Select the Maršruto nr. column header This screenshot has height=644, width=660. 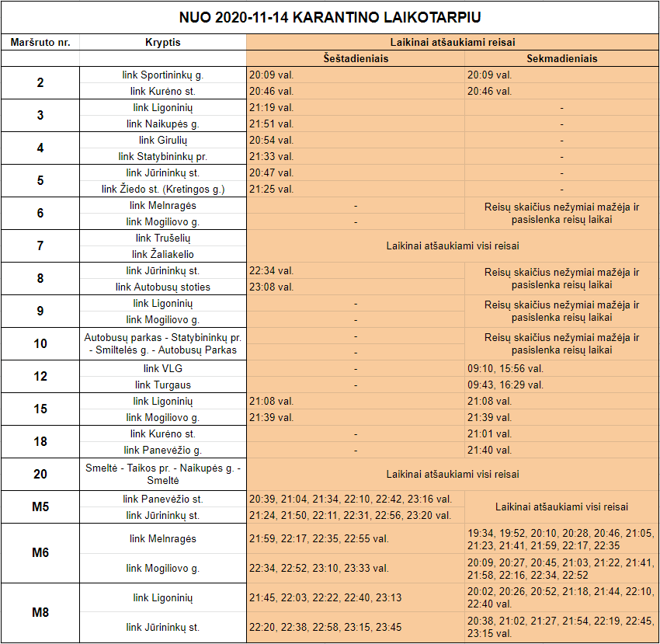(40, 42)
